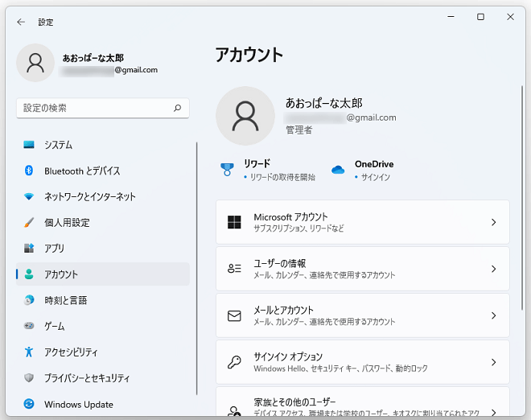Open the メールとアカウント card
531x420 pixels.
(x=363, y=315)
